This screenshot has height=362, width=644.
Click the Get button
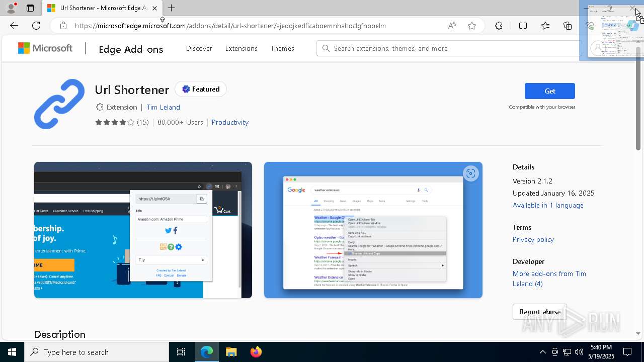[550, 91]
